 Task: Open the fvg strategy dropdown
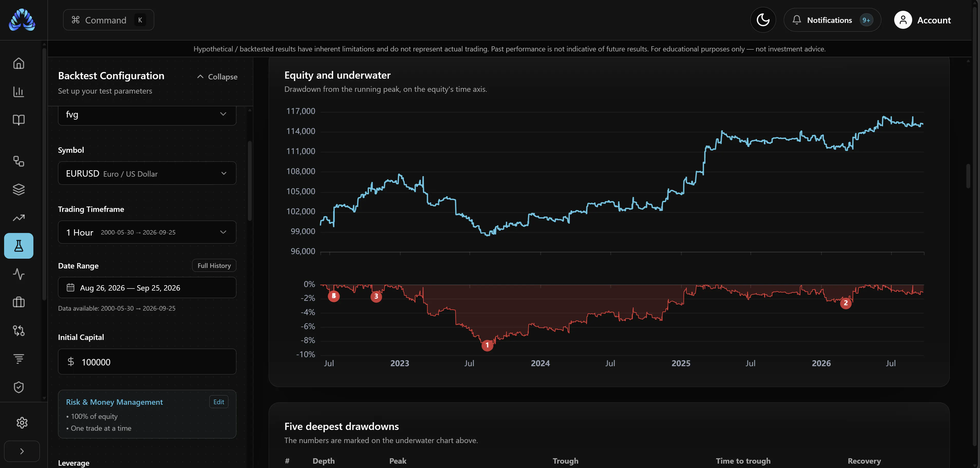click(147, 115)
